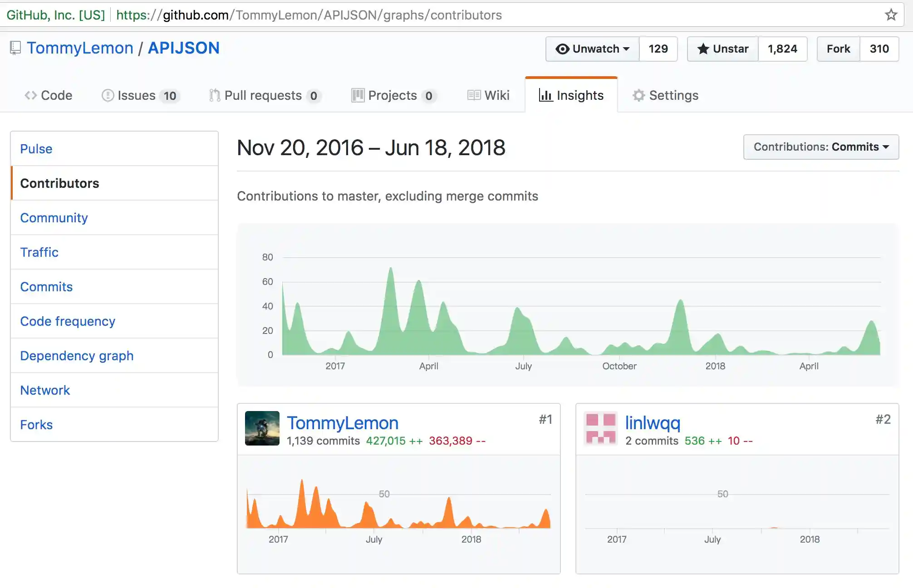
Task: Open the Settings tab
Action: (x=666, y=95)
